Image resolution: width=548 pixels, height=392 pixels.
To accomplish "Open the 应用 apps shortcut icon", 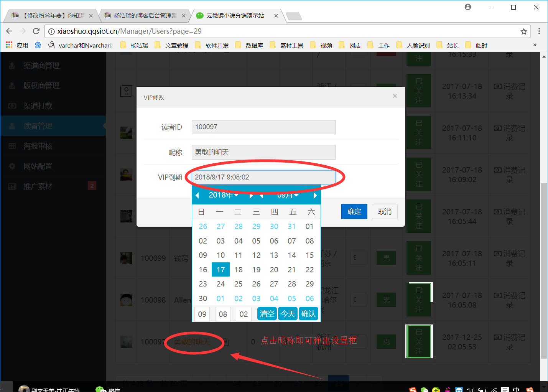I will pyautogui.click(x=9, y=45).
